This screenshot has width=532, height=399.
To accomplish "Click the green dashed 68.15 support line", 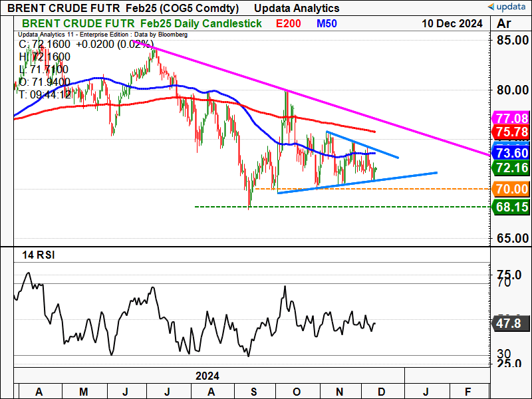I will [x=342, y=207].
